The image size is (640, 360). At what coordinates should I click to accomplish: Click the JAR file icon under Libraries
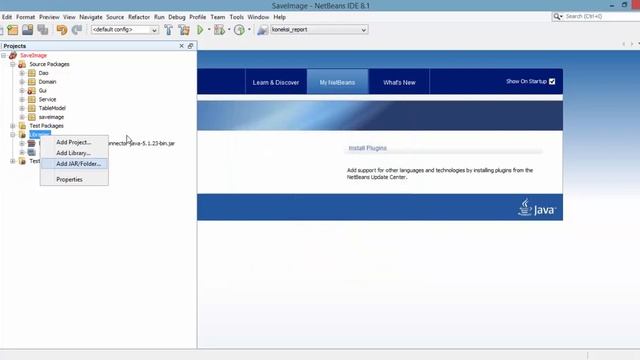click(31, 144)
